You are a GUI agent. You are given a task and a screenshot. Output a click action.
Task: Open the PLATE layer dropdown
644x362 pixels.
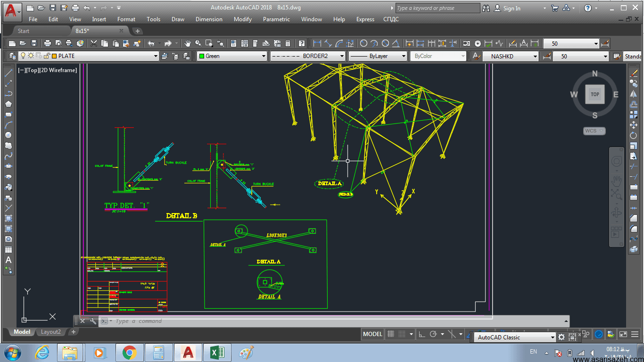click(x=88, y=56)
